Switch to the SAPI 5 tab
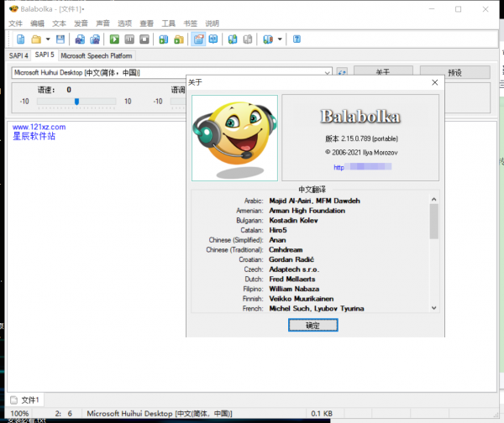 (x=45, y=55)
